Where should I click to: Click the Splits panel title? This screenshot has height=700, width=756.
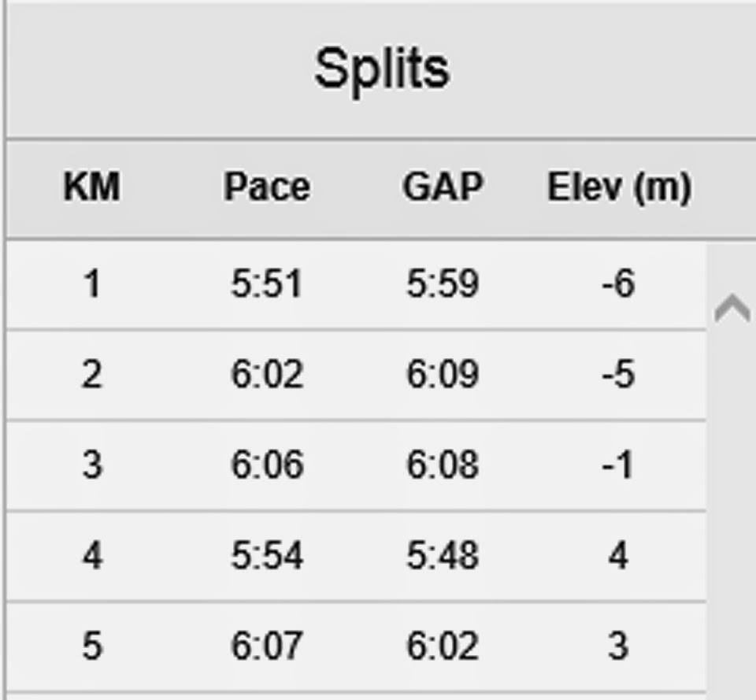[x=382, y=69]
